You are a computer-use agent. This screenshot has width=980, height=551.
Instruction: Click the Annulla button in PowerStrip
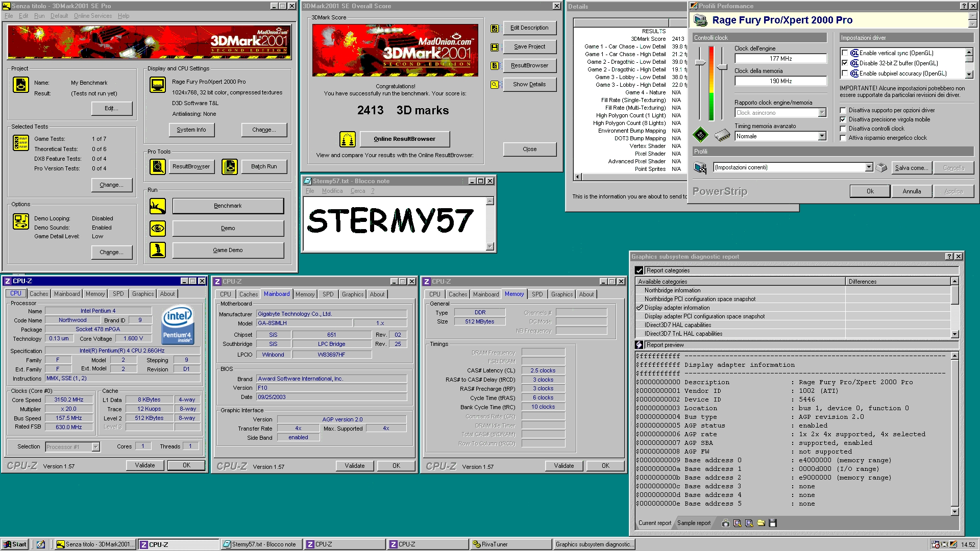pos(912,191)
